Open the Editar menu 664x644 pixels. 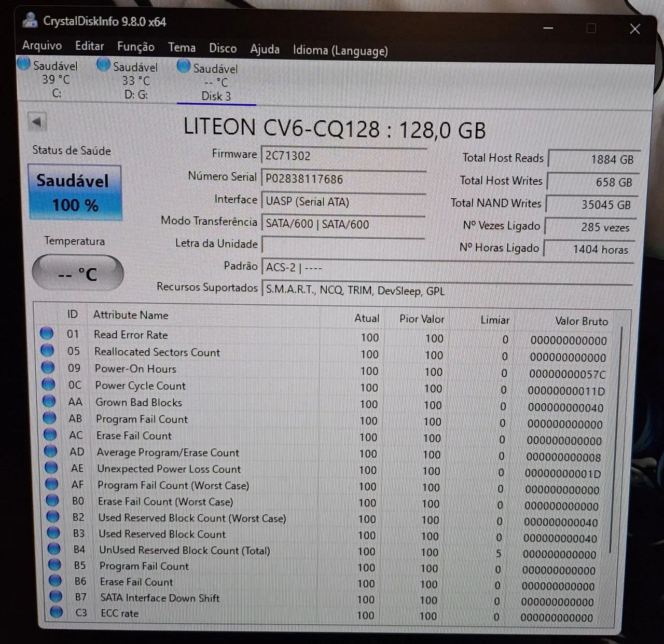[x=89, y=46]
